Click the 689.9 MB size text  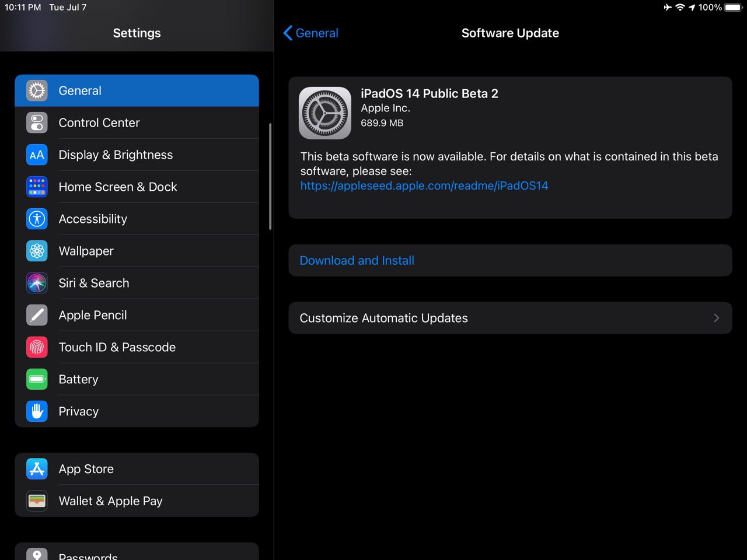click(x=382, y=123)
